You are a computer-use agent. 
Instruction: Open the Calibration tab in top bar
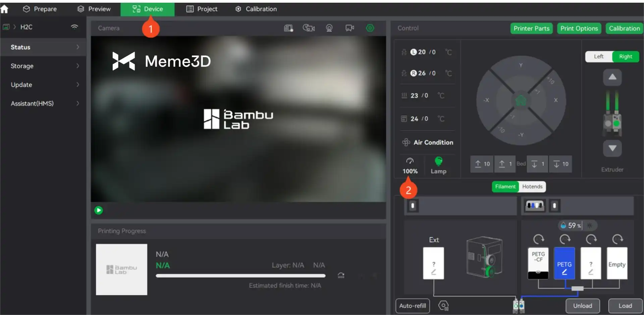coord(256,9)
